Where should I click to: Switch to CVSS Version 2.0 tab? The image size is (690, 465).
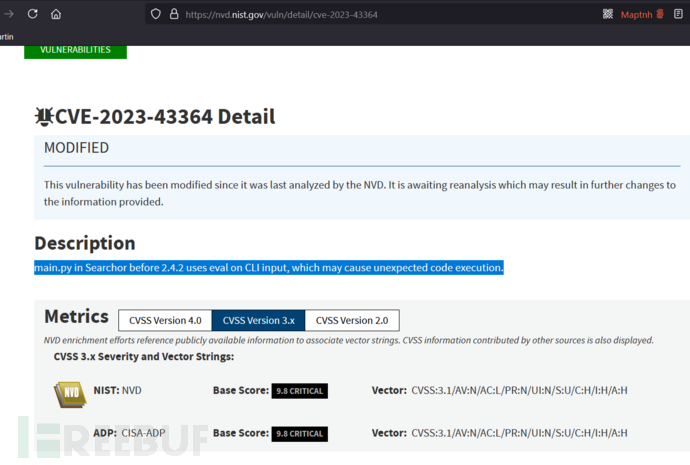[x=352, y=320]
